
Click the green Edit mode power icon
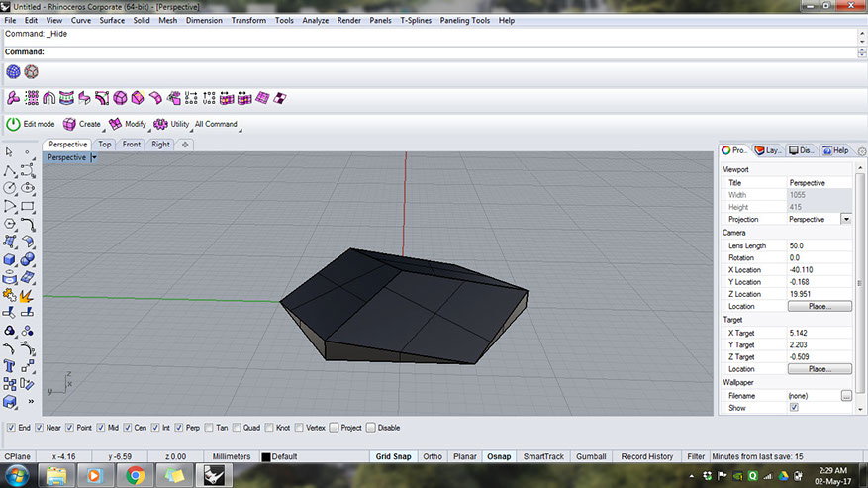[13, 124]
